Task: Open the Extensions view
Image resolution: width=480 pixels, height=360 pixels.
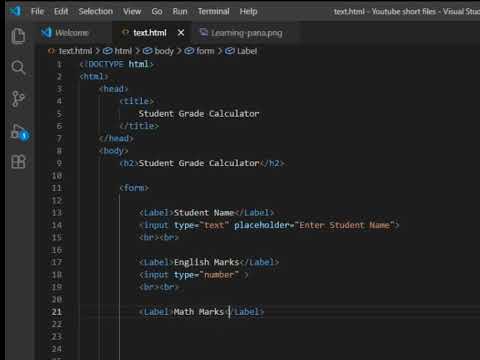Action: point(18,162)
